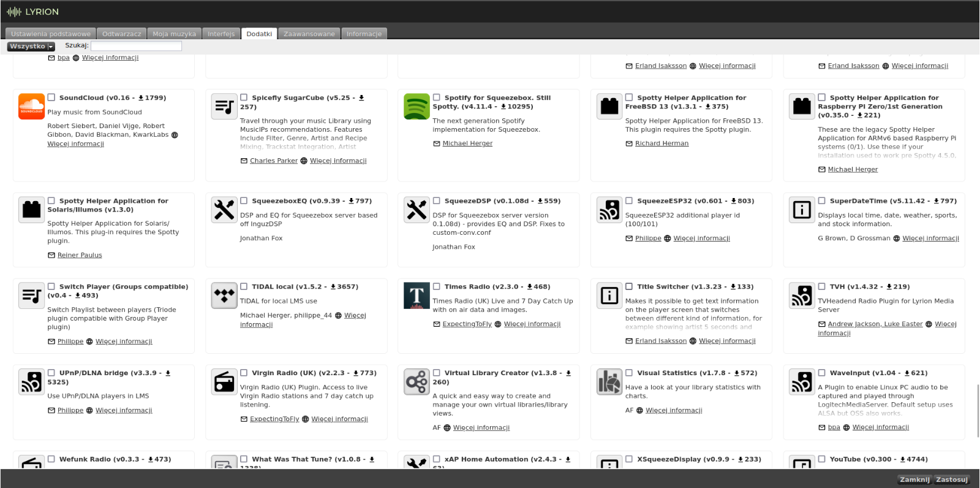The image size is (980, 488).
Task: Open Andrew Jackson, Luke Easter link under TVH
Action: 875,324
